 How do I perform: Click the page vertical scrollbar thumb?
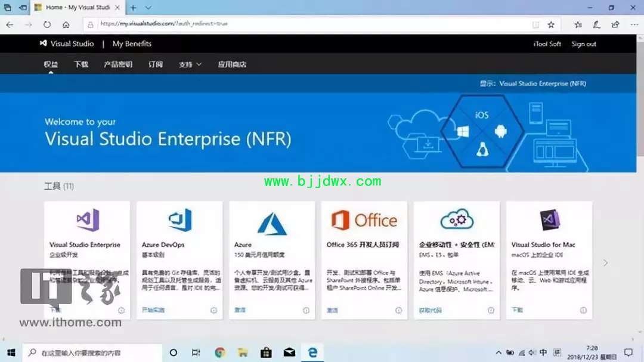[x=640, y=98]
